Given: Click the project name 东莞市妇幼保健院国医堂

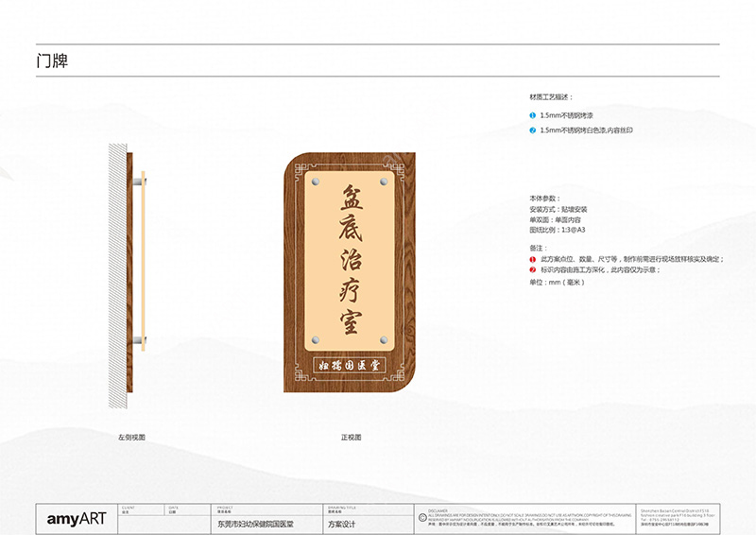Looking at the screenshot, I should (x=255, y=525).
